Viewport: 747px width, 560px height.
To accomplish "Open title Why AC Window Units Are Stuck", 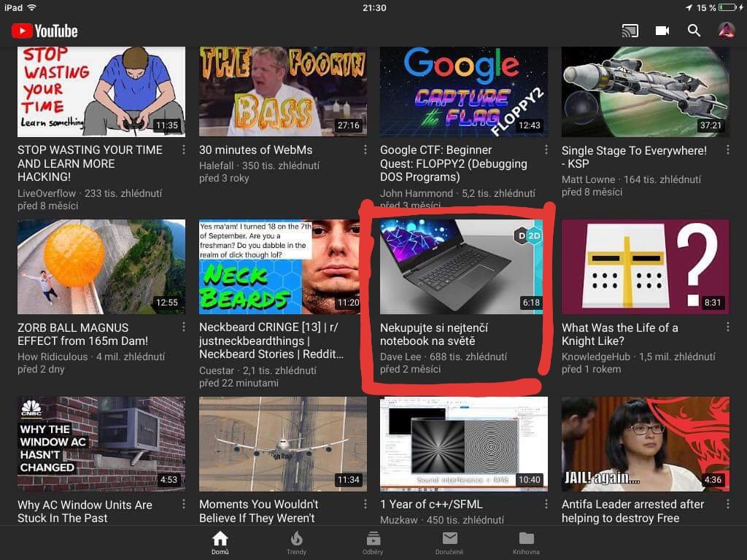I will (x=85, y=511).
